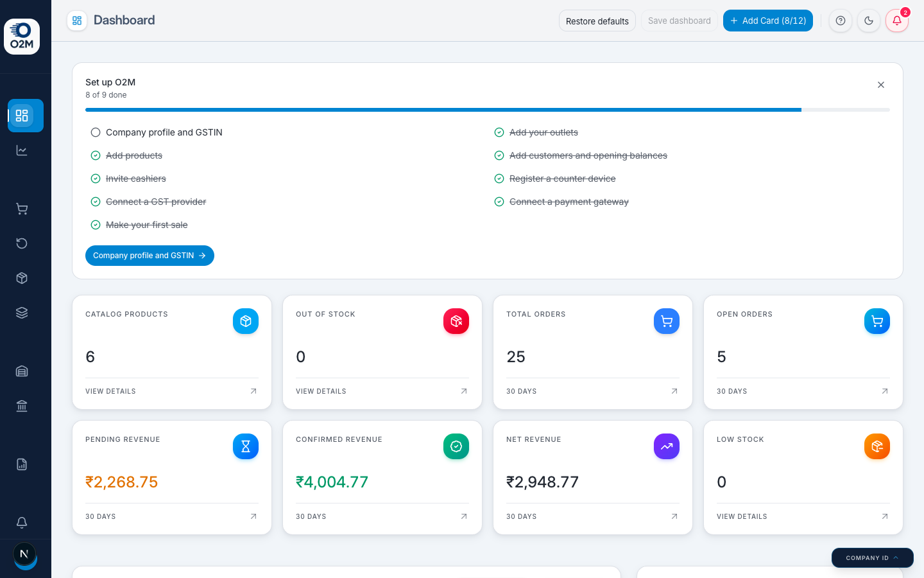The image size is (924, 578).
Task: Open Catalog Products View Details arrow
Action: tap(253, 391)
